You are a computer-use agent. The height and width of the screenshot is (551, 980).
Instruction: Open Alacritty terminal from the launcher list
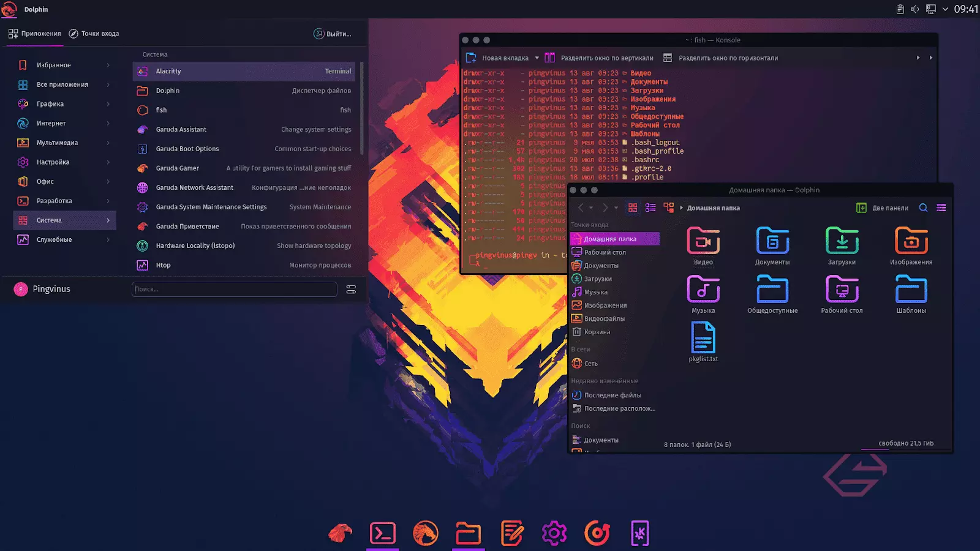(x=244, y=71)
